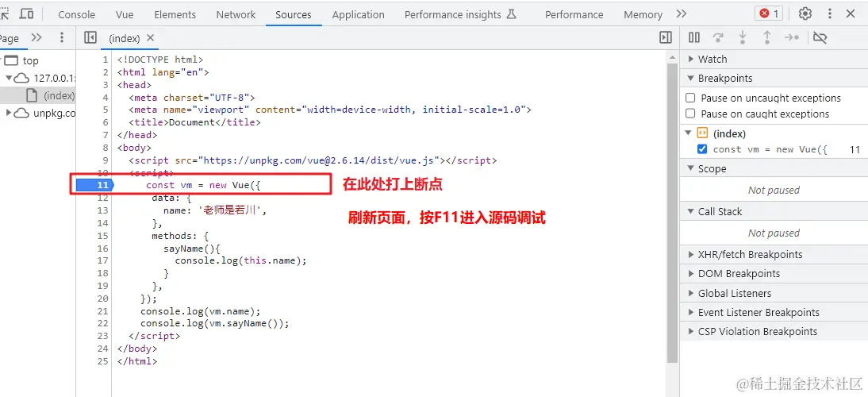Image resolution: width=868 pixels, height=397 pixels.
Task: Close the (index) file tab
Action: pyautogui.click(x=150, y=37)
